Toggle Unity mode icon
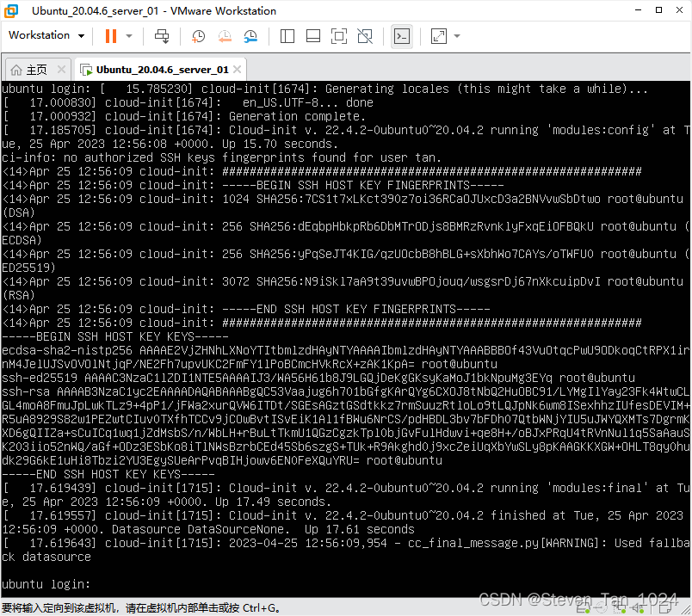The height and width of the screenshot is (616, 692). 365,36
